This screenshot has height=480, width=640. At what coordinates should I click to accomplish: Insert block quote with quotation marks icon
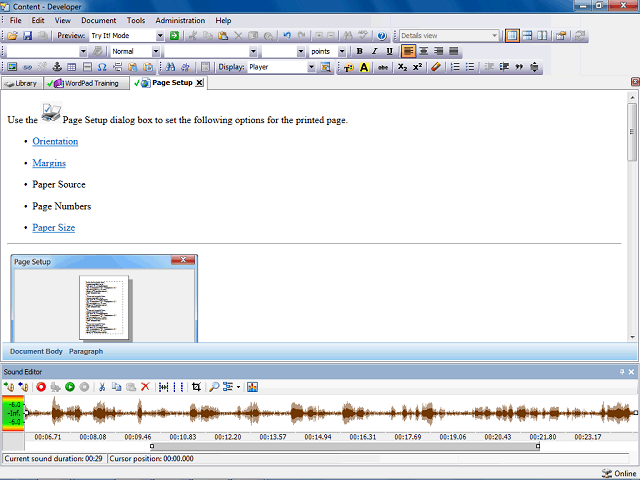(x=519, y=67)
